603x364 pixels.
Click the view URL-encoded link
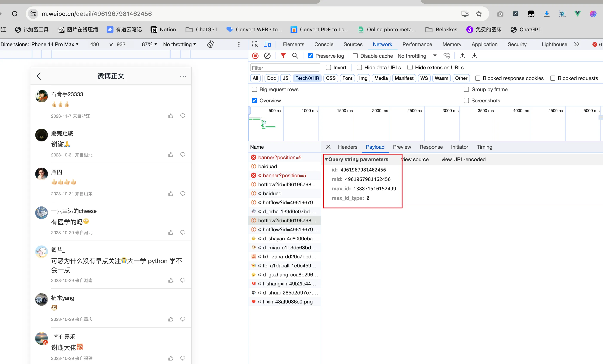click(x=463, y=159)
